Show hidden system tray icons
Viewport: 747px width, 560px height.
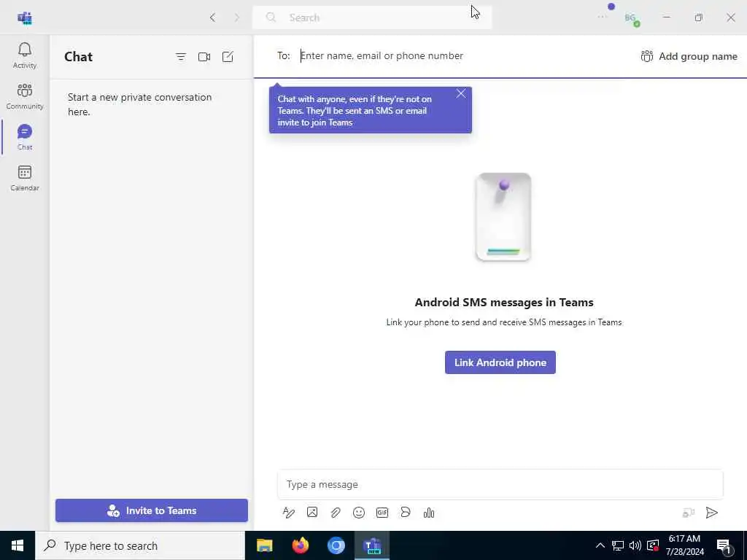click(x=600, y=545)
